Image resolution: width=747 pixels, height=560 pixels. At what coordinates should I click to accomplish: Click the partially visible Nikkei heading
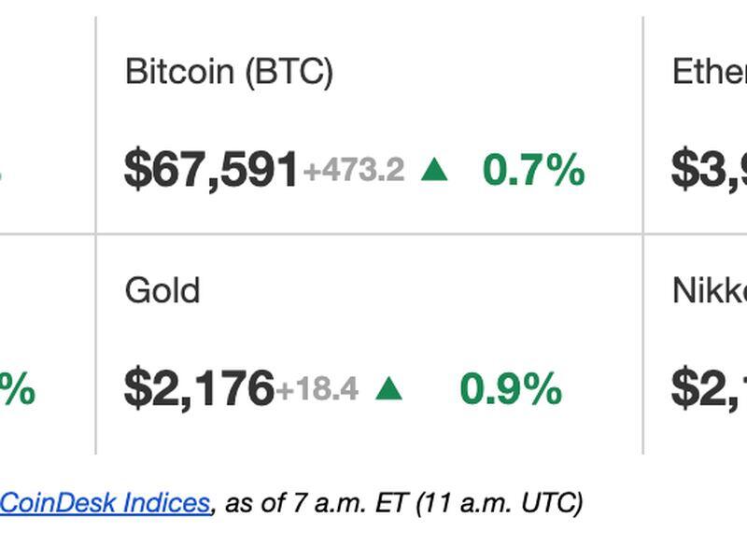[710, 290]
